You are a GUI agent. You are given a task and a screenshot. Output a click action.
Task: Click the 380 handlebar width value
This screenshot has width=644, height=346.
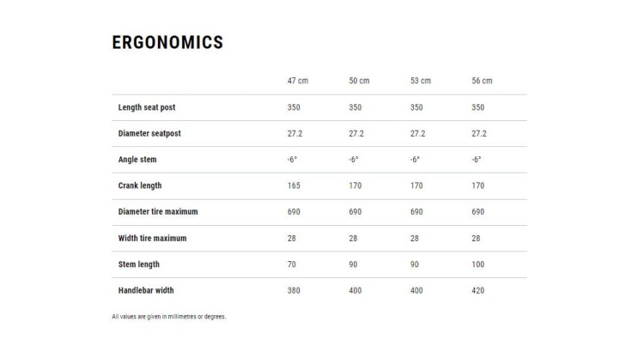pos(294,290)
